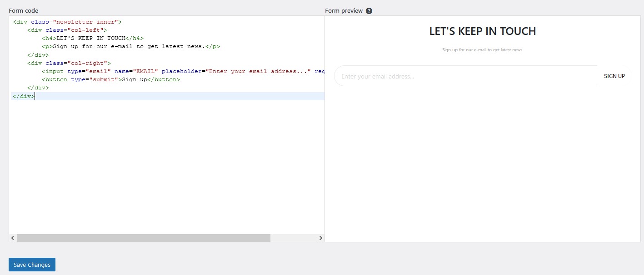Viewport: 644px width, 275px height.
Task: Click the horizontal scrollbar thumb in code editor
Action: [x=143, y=238]
